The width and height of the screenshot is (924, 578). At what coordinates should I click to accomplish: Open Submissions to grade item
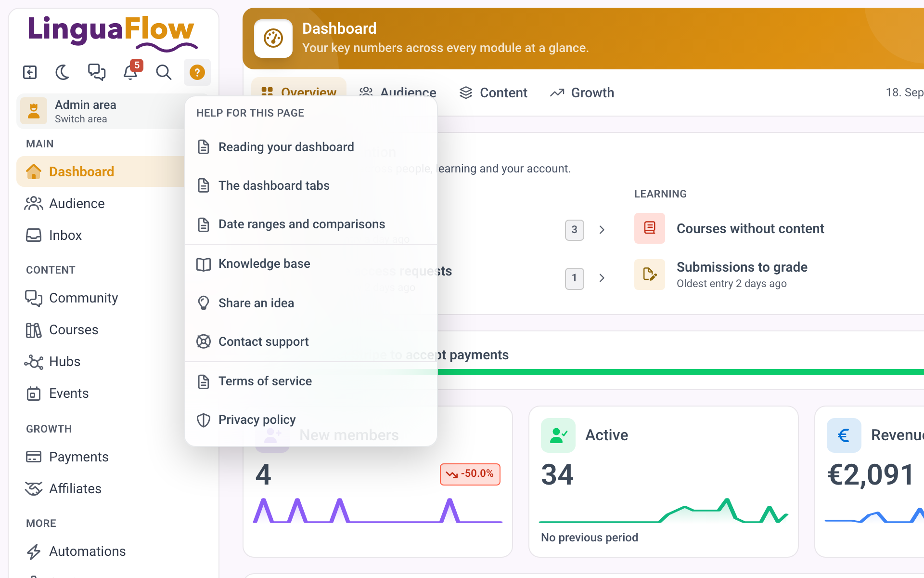741,275
